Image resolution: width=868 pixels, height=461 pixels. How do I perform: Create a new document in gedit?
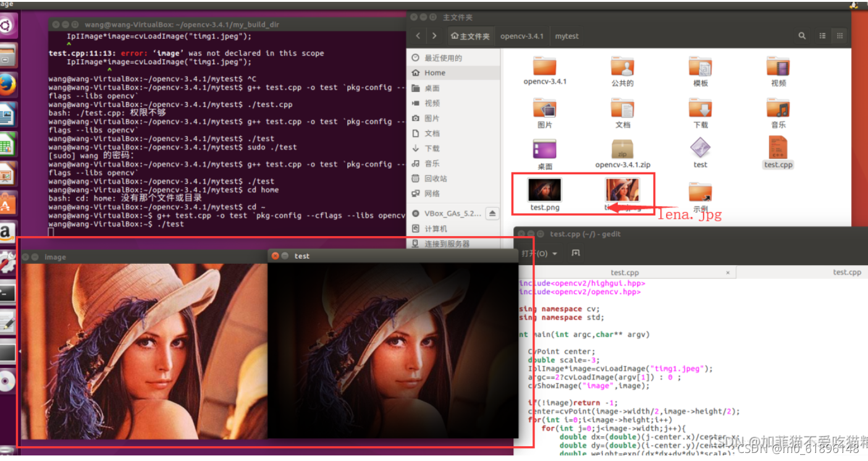576,253
